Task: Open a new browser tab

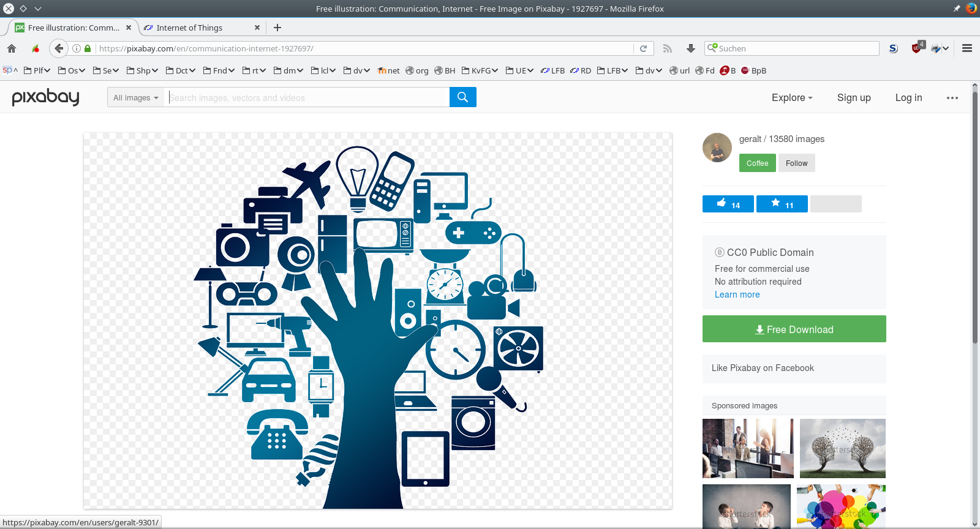Action: 277,28
